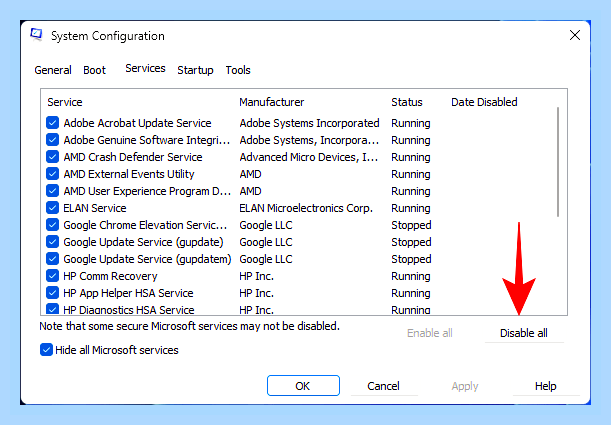
Task: Uncheck Google Chrome Elevation Service checkbox
Action: (x=53, y=225)
